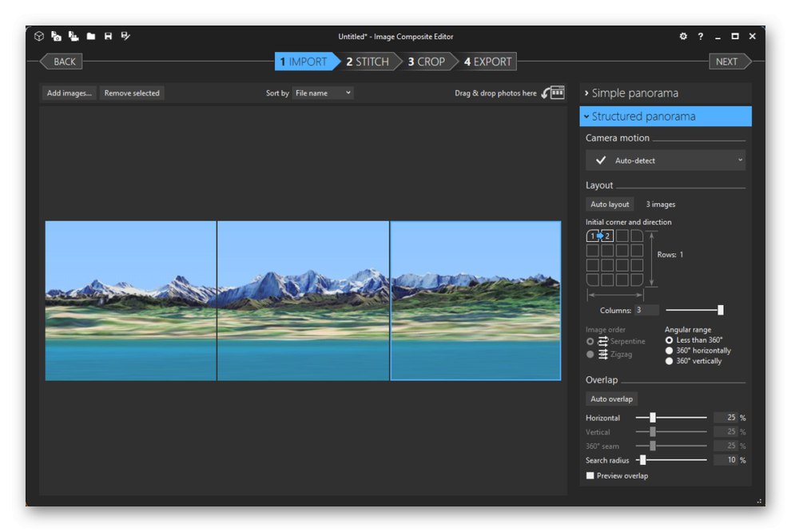The width and height of the screenshot is (791, 532).
Task: Open the Sort by File name dropdown
Action: click(323, 93)
